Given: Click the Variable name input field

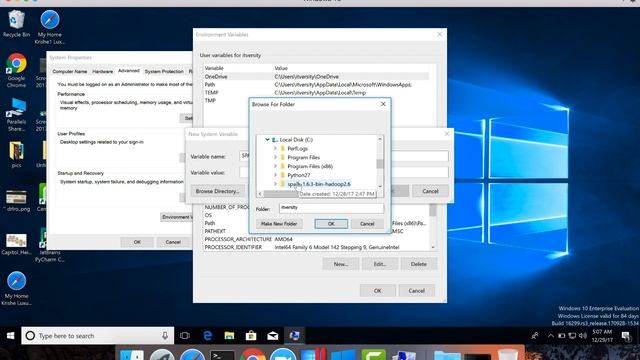Looking at the screenshot, I should click(x=344, y=156).
